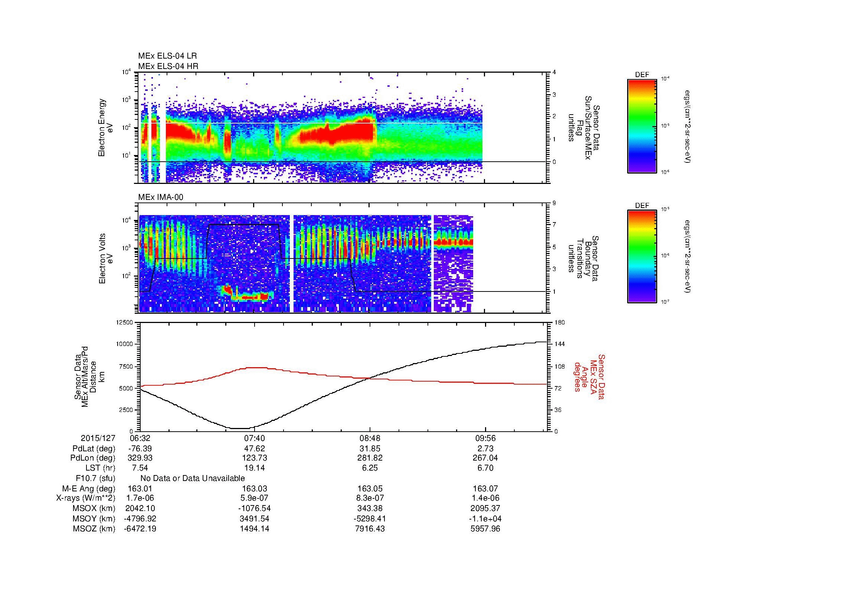Click the 'MEx Alt/Mars/Pd Distance km' axis label
The image size is (868, 613).
pos(89,376)
